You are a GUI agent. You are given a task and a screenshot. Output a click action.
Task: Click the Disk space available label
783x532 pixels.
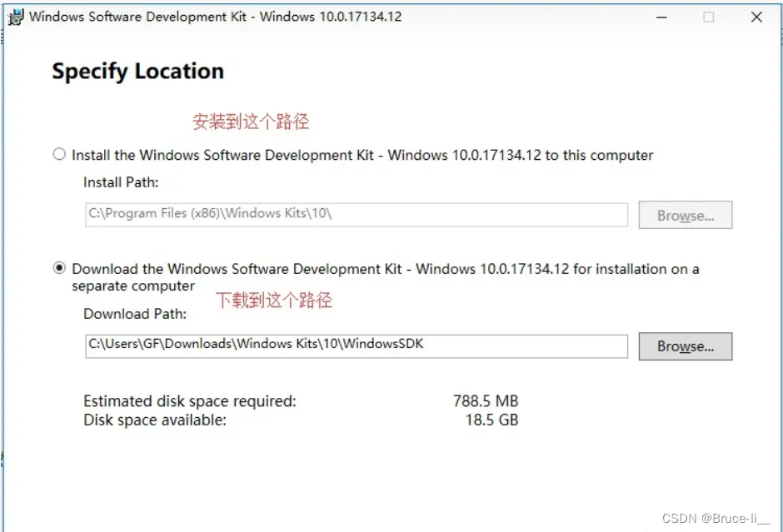click(x=155, y=420)
